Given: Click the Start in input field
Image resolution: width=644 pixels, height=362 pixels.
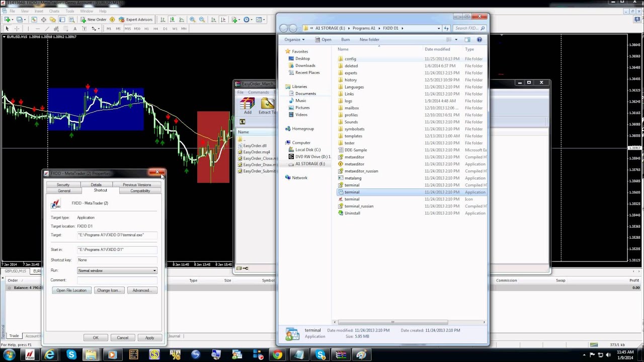Looking at the screenshot, I should 117,249.
